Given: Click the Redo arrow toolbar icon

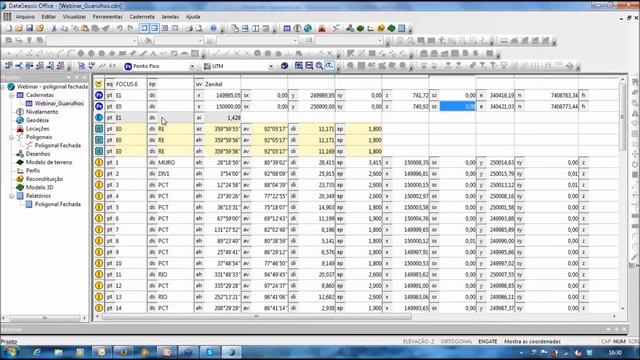Looking at the screenshot, I should (130, 28).
